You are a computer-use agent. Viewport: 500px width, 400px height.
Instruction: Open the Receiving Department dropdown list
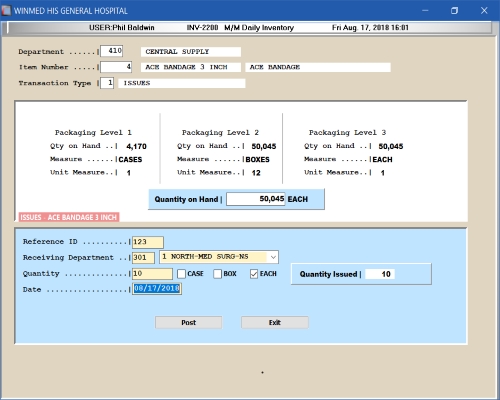point(273,257)
